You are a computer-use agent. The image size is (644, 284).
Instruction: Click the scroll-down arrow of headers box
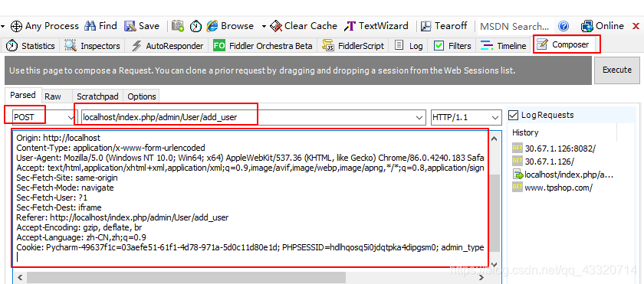495,264
